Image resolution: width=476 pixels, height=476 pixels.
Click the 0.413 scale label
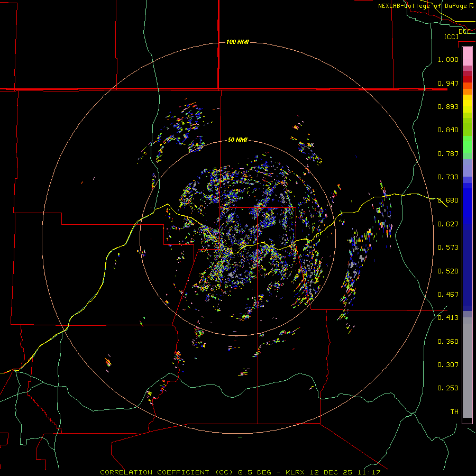click(x=448, y=318)
